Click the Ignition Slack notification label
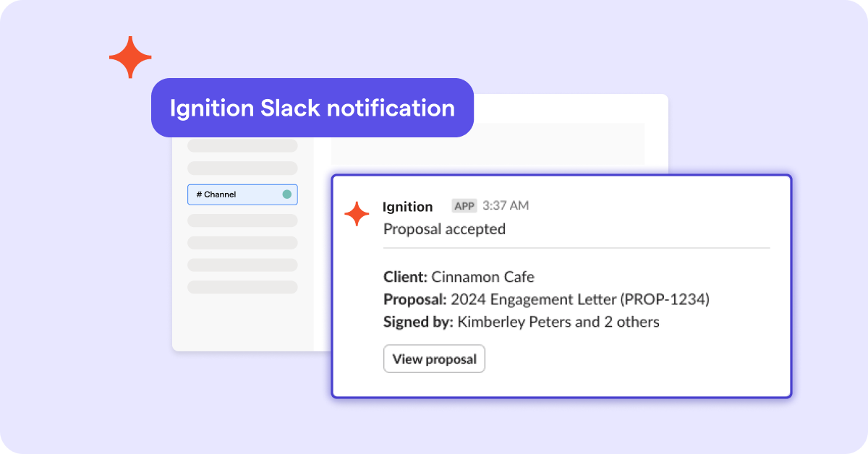Screen dimensions: 868x454 (312, 108)
